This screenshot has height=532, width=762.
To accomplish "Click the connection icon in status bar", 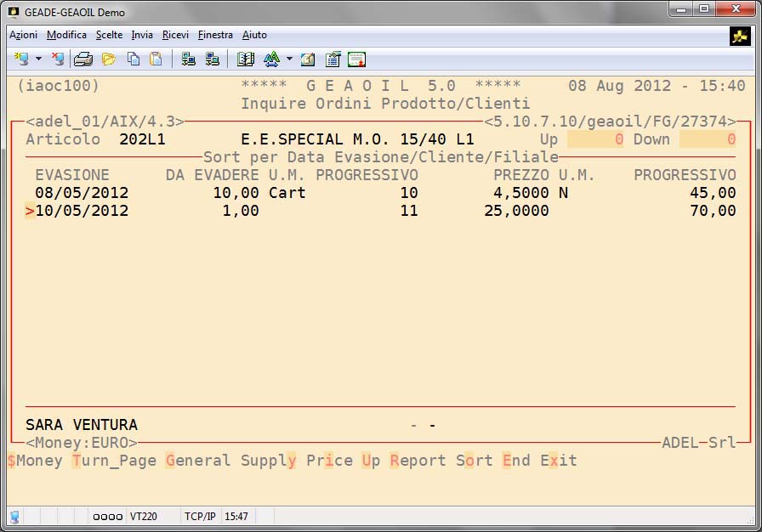I will (14, 516).
